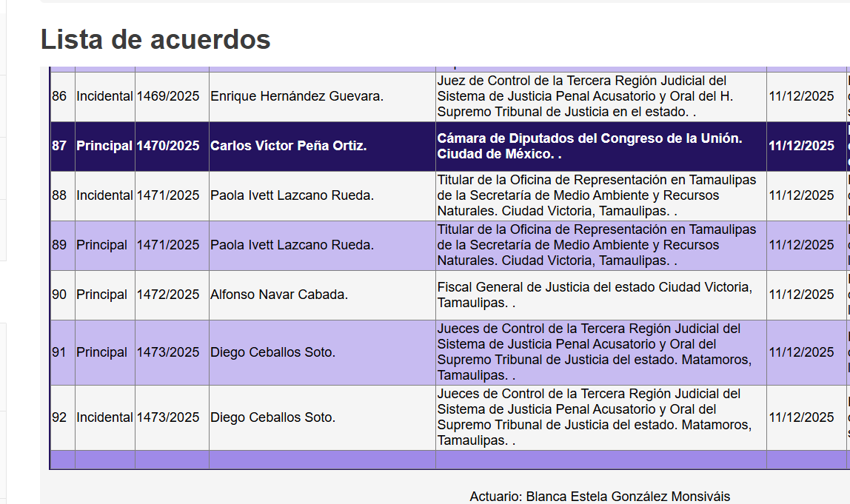Click the empty purple footer row
The height and width of the screenshot is (504, 850).
coord(444,460)
